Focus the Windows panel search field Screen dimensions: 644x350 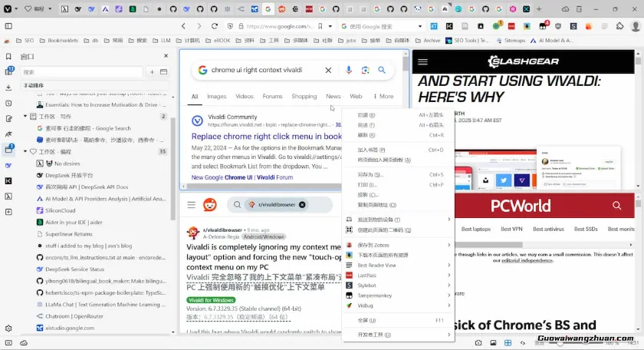81,72
